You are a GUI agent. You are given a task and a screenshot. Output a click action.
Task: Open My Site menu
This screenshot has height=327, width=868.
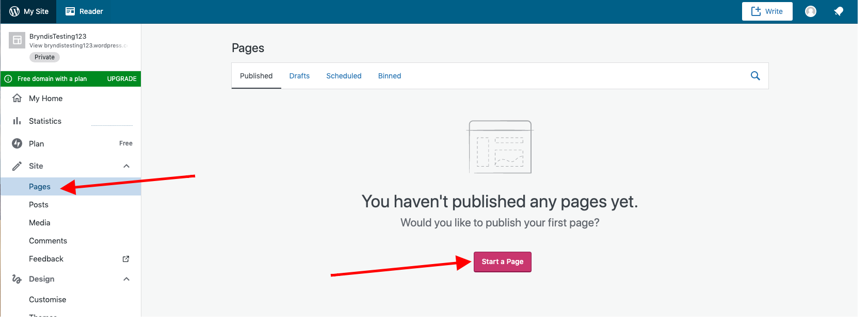click(29, 11)
